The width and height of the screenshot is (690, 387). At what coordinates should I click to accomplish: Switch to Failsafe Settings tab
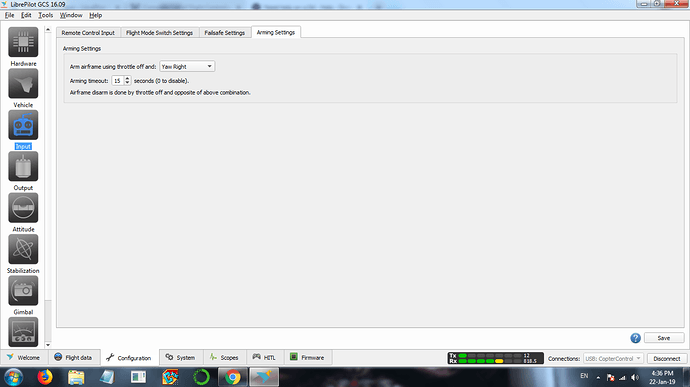pos(224,33)
